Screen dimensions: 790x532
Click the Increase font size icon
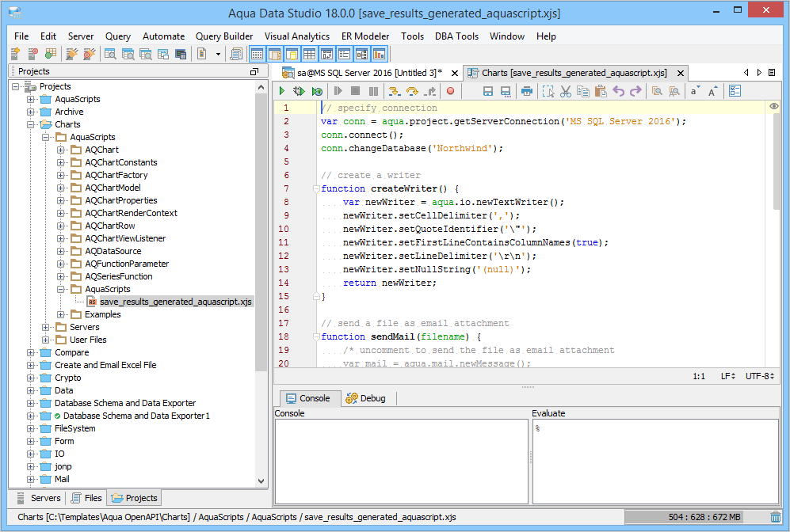pos(712,92)
